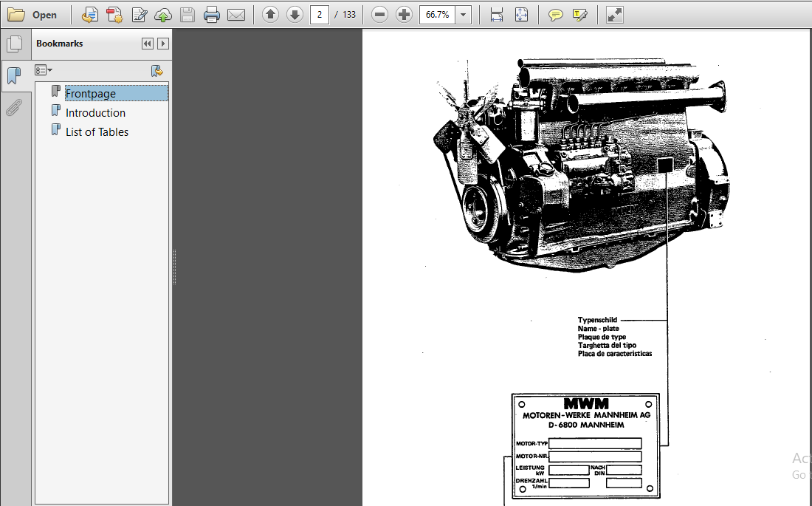Click the 'Name - plate' text
This screenshot has width=812, height=506.
click(x=598, y=328)
